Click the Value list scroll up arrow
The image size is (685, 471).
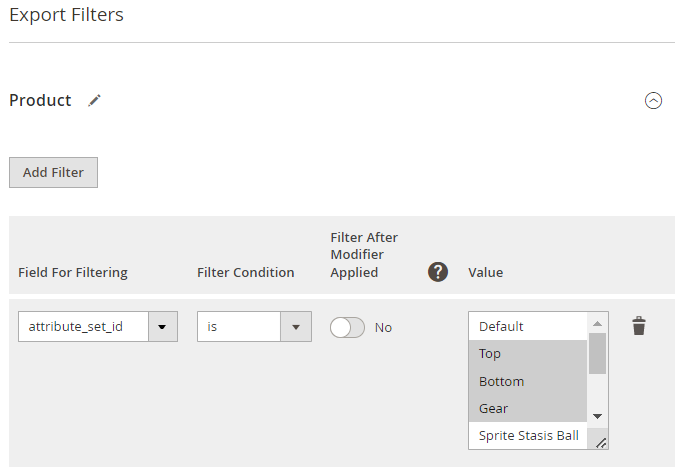pos(597,324)
